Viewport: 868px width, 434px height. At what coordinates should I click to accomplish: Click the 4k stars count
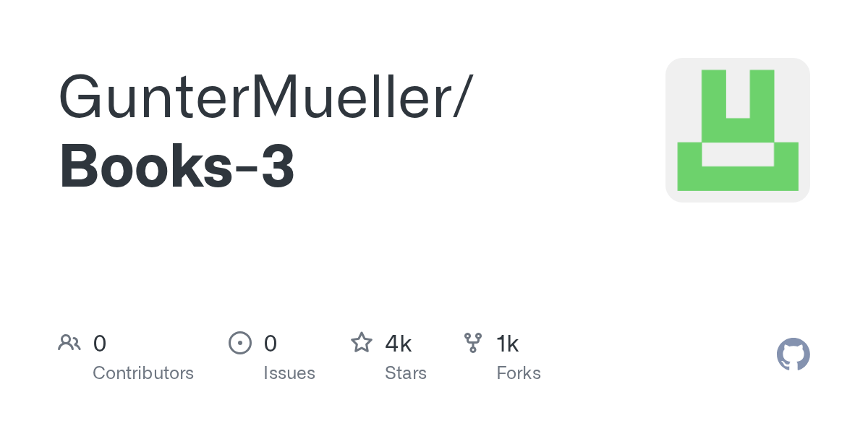click(x=399, y=344)
